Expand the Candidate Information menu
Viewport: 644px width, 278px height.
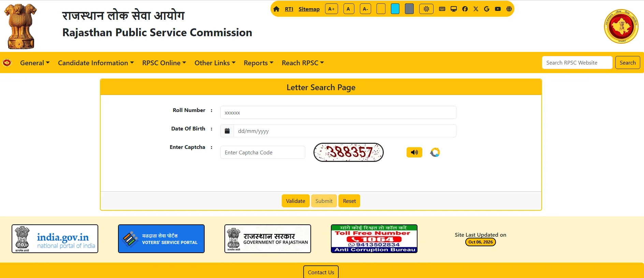tap(96, 63)
